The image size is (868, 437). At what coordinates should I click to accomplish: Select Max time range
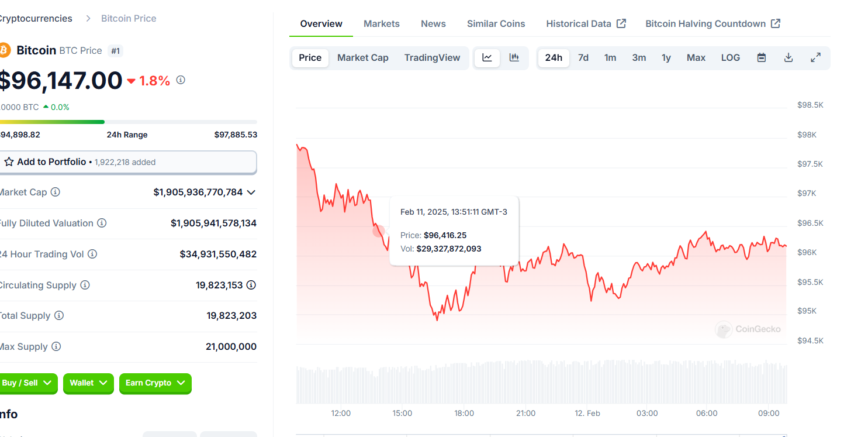click(x=696, y=57)
